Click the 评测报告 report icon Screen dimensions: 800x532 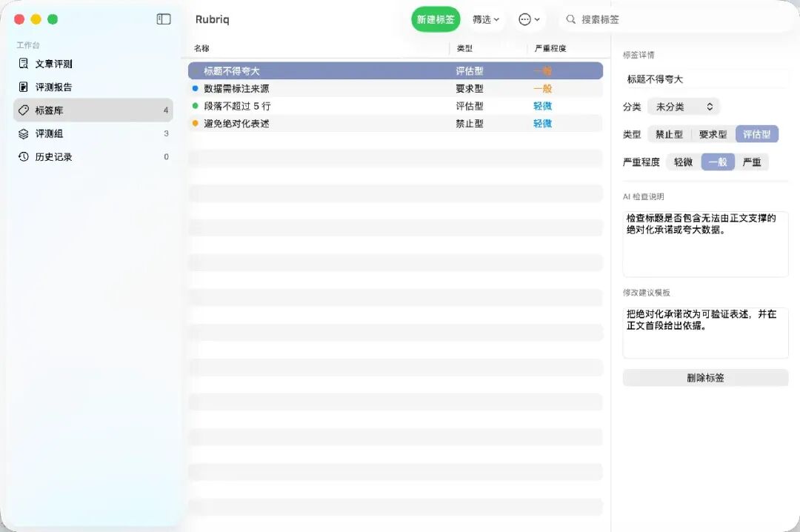tap(23, 87)
